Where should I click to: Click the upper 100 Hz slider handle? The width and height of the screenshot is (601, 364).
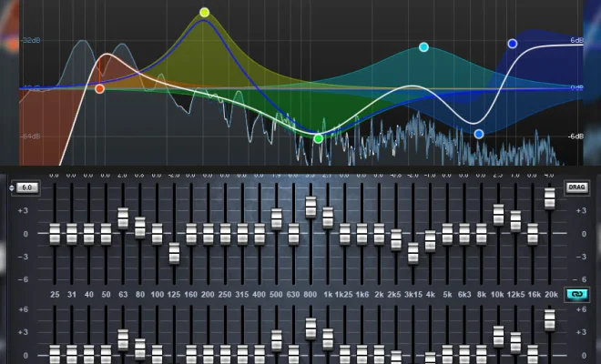coord(158,234)
